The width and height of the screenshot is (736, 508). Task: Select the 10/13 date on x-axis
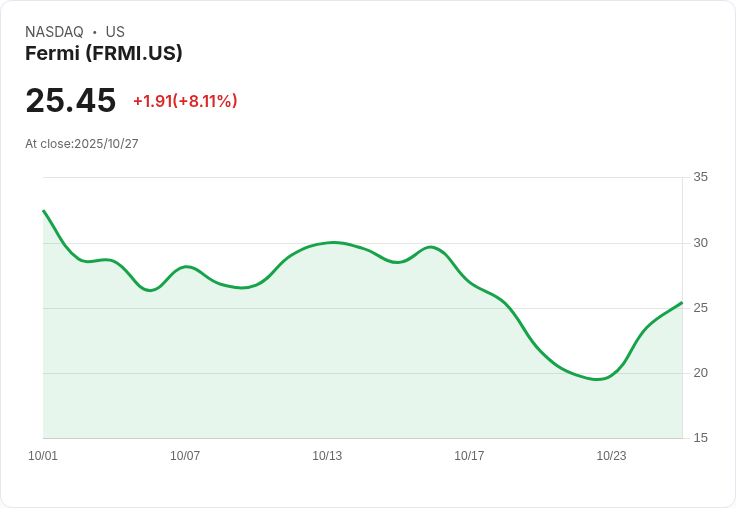327,456
